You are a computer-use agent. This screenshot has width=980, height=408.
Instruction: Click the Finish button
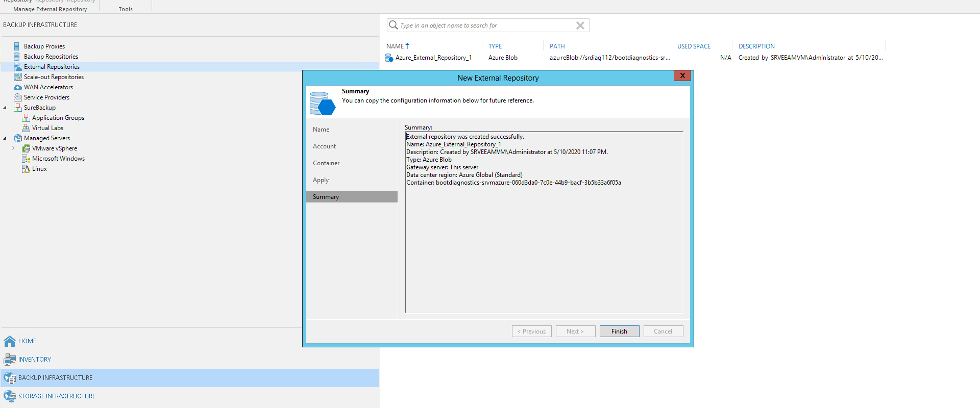click(x=619, y=331)
